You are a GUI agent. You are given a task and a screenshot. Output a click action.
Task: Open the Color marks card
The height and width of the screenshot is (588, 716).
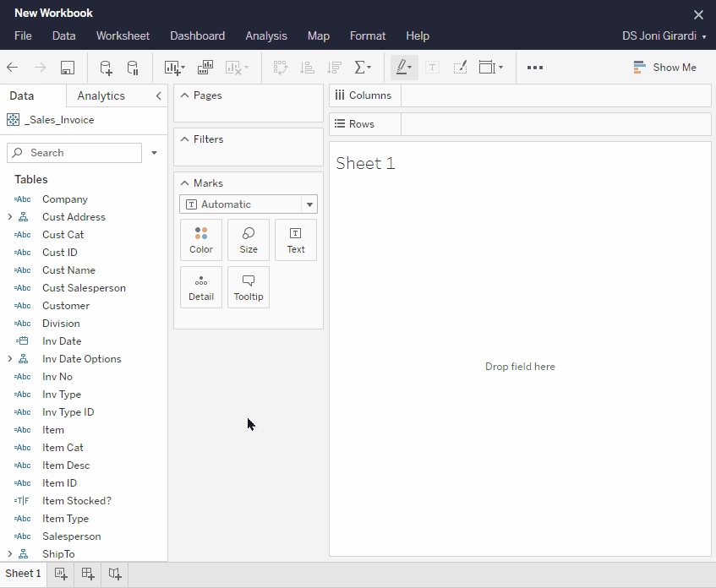coord(201,240)
